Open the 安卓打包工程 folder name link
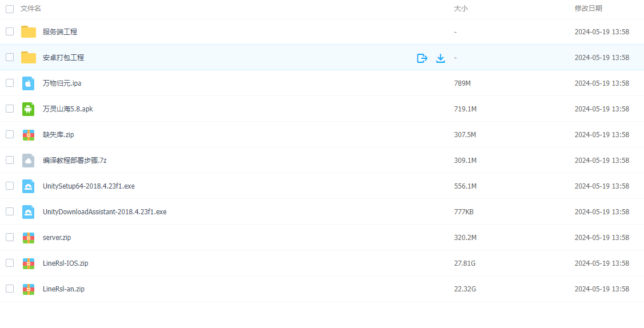644x328 pixels. click(x=63, y=58)
